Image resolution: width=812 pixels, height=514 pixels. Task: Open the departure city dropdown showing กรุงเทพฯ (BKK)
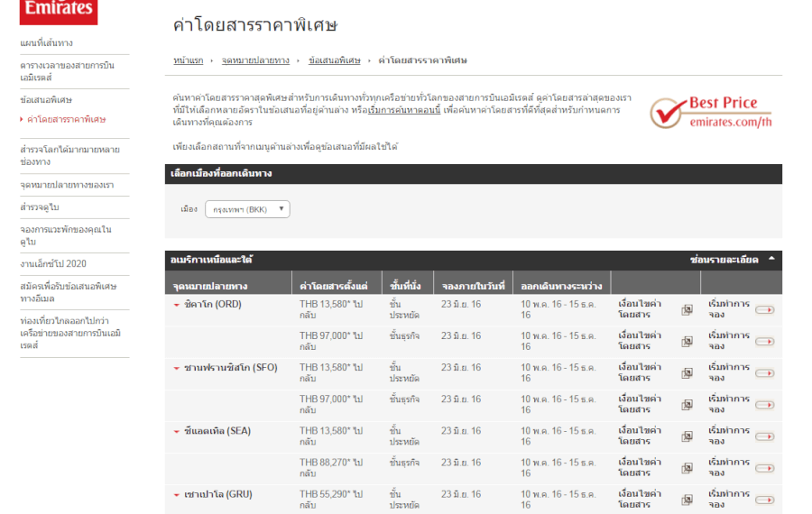(247, 209)
